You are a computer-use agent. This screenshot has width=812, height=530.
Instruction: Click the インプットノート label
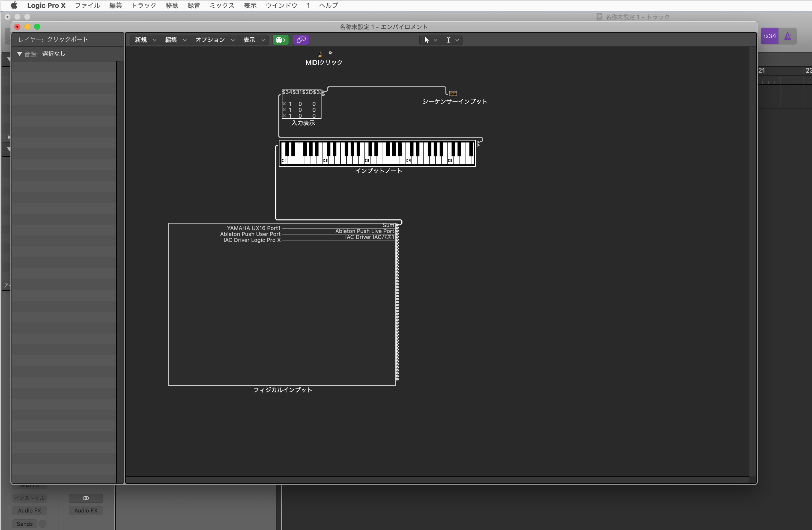(x=378, y=171)
